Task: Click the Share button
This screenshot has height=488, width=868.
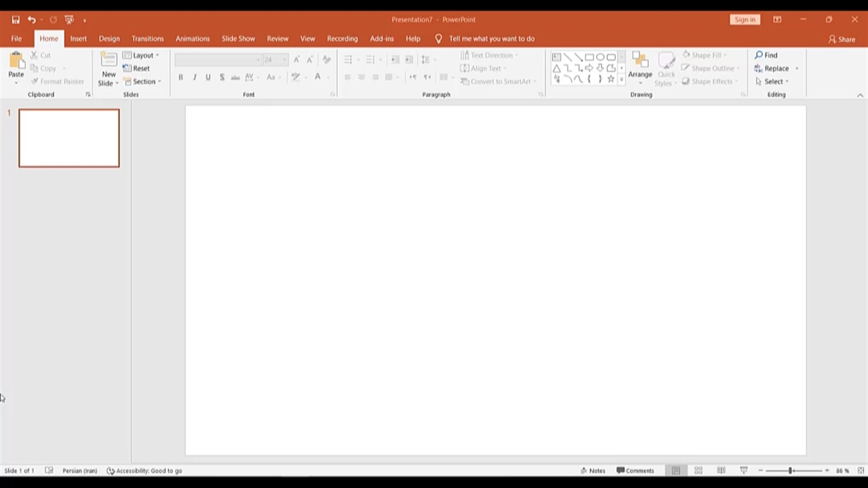Action: coord(842,39)
